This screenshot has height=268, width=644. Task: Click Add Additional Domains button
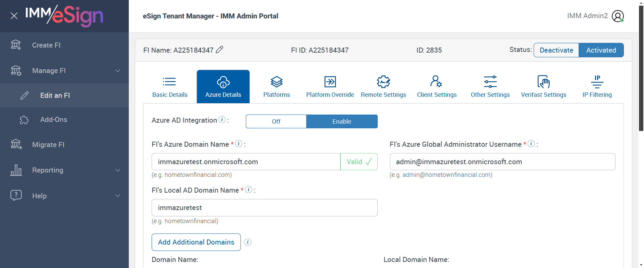click(x=196, y=242)
